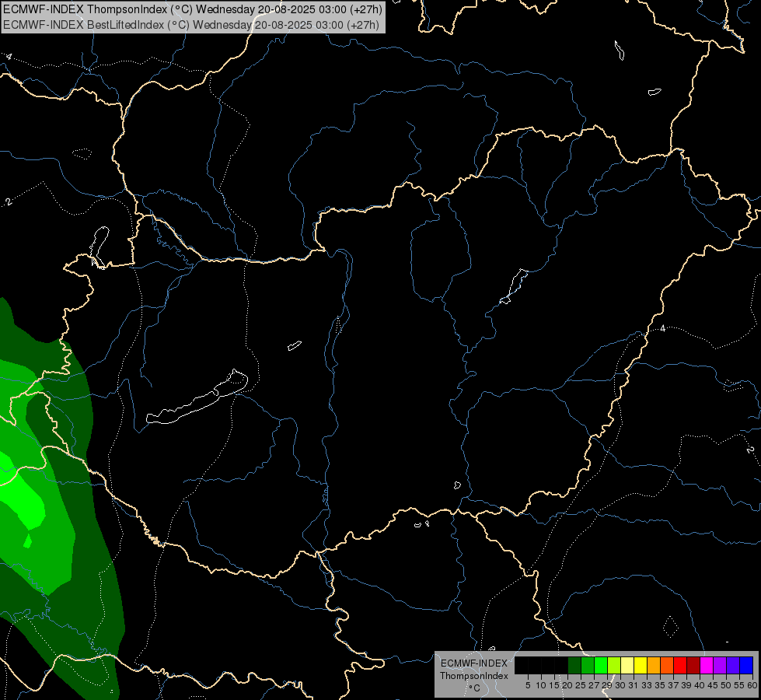Click the blue 55–60 legend swatch
This screenshot has height=700, width=761.
pos(746,666)
